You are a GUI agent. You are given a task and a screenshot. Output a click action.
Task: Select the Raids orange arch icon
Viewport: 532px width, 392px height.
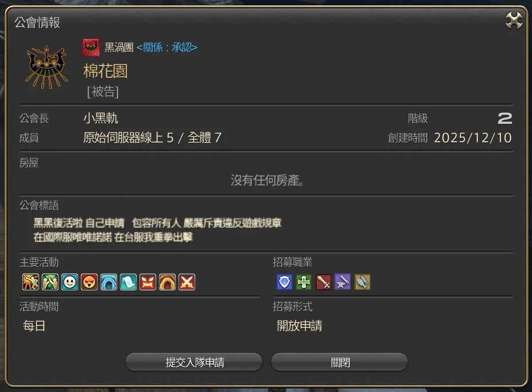click(x=168, y=282)
